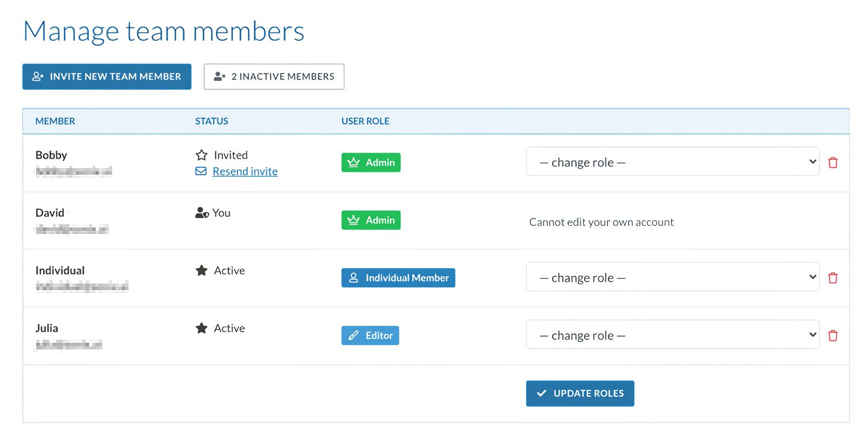The image size is (868, 434).
Task: Show the 2 inactive members
Action: tap(274, 76)
